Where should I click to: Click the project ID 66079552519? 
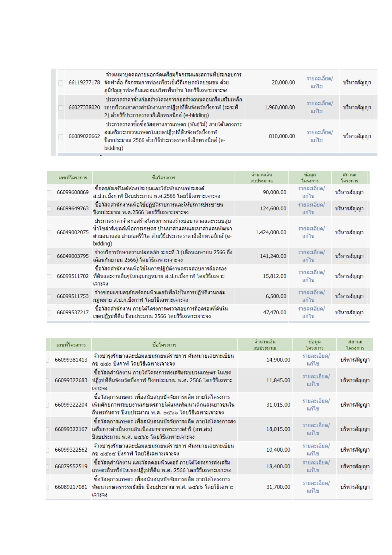click(x=71, y=466)
